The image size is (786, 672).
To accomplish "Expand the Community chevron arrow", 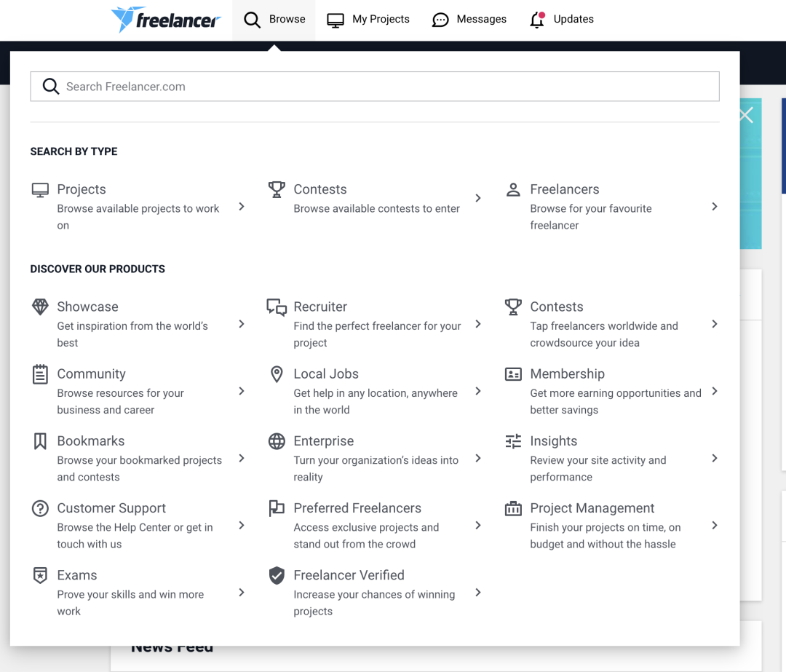I will click(242, 391).
